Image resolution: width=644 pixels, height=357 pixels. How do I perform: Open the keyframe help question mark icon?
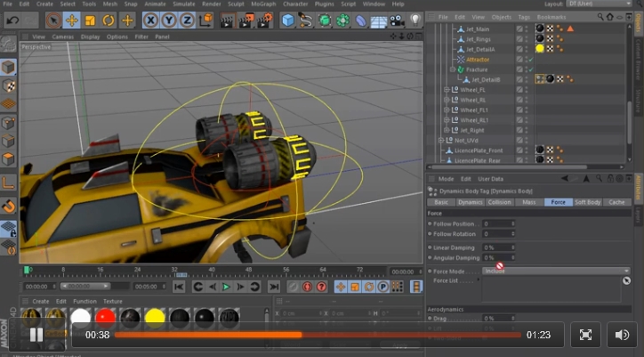322,287
